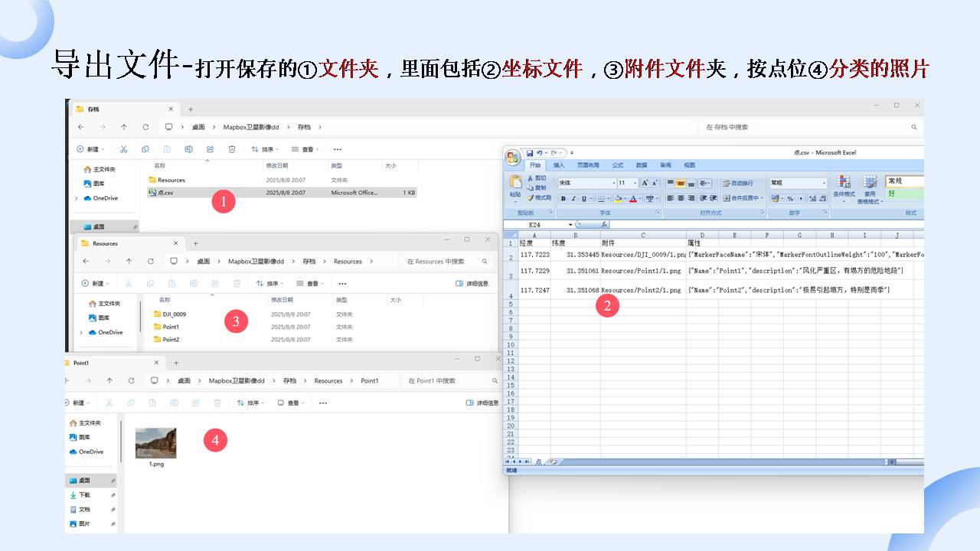Screen dimensions: 980x551
Task: Refresh the Resources Explorer window
Action: pyautogui.click(x=150, y=261)
